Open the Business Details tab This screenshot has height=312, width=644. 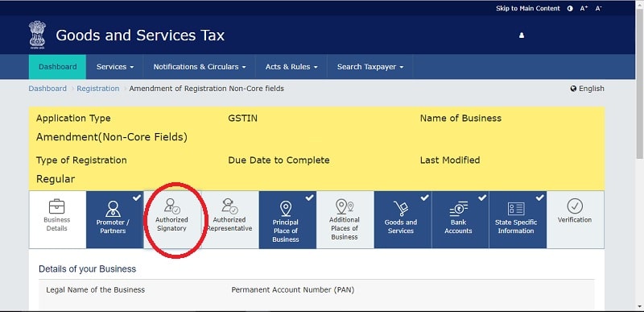click(x=57, y=219)
